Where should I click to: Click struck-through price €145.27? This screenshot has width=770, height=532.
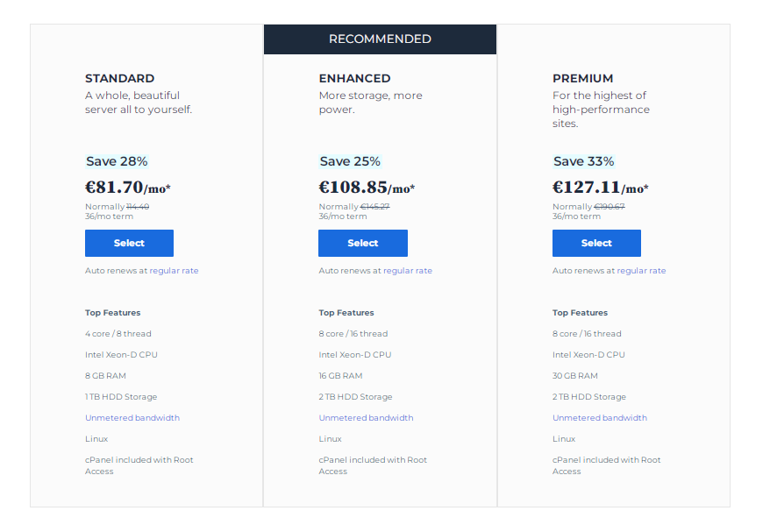click(375, 207)
